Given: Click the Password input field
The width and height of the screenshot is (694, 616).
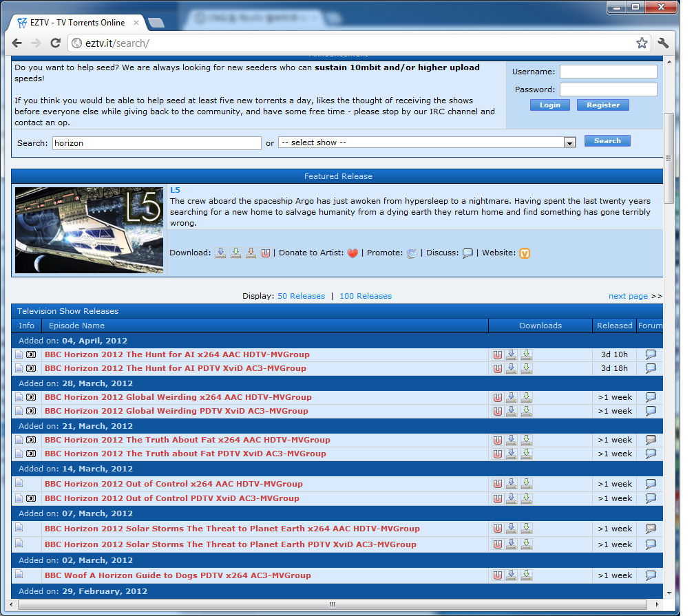Looking at the screenshot, I should [x=608, y=89].
